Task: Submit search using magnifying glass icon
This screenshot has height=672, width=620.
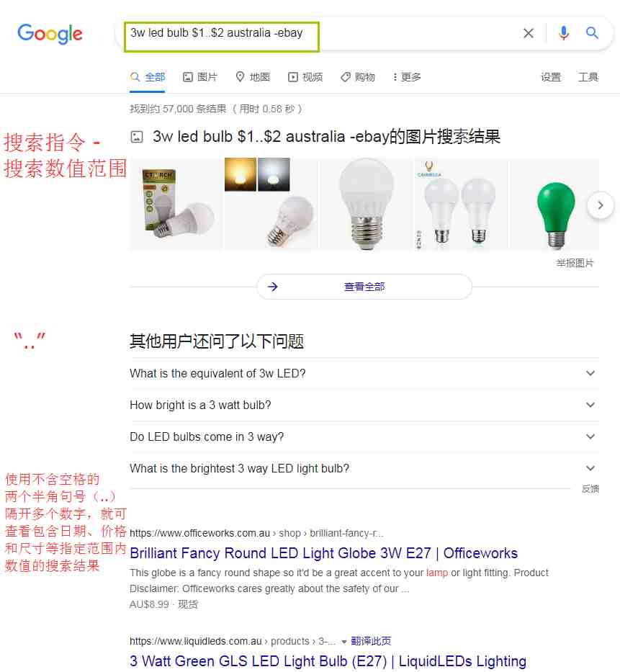Action: [592, 32]
